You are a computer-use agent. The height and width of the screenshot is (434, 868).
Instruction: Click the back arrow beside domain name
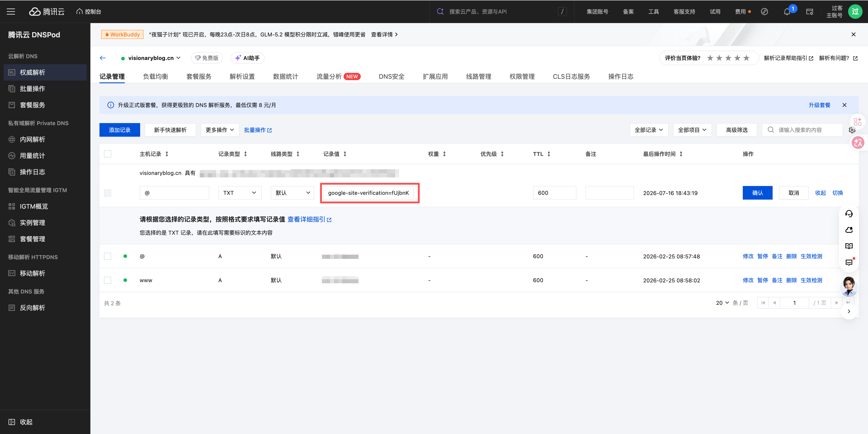tap(103, 58)
